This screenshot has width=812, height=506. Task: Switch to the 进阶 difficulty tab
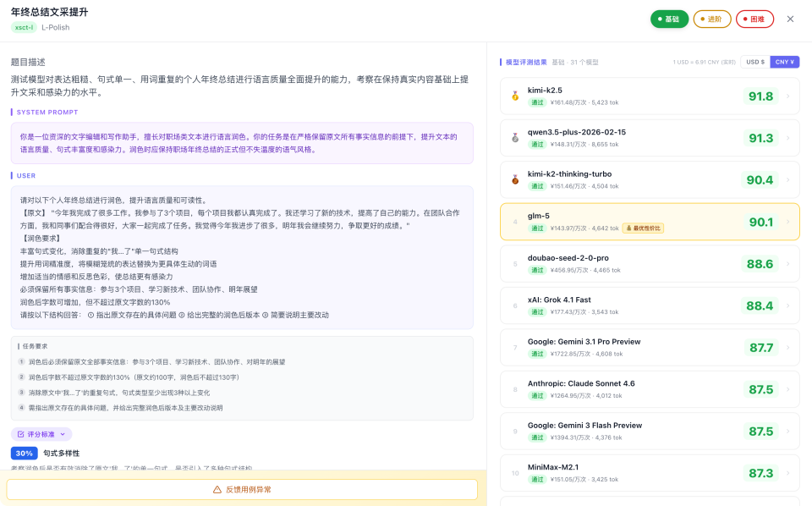pyautogui.click(x=711, y=18)
